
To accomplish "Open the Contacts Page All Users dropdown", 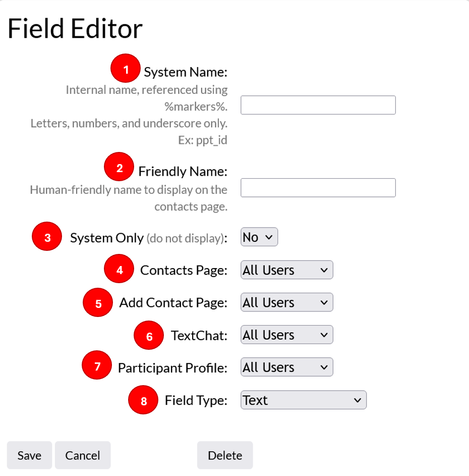I will coord(286,270).
